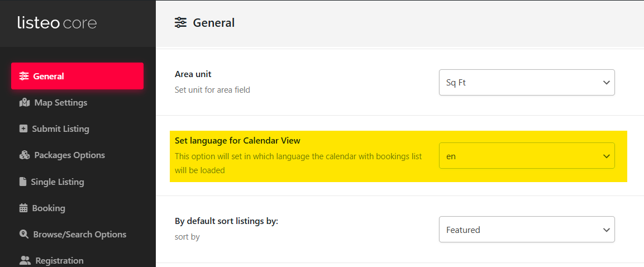
Task: Click the Single Listing file icon
Action: [x=23, y=182]
